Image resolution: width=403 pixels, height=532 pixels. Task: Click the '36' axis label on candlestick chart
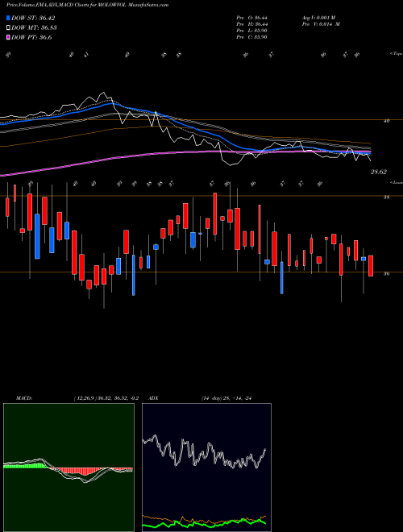(x=386, y=273)
